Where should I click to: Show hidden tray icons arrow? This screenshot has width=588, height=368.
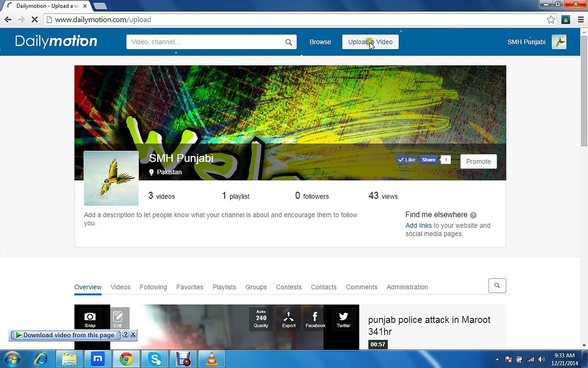click(497, 359)
